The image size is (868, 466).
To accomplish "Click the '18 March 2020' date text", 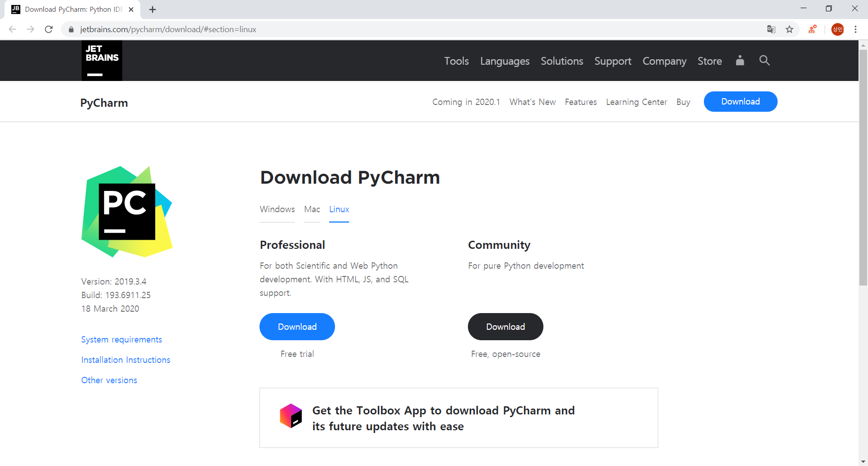I will (110, 309).
